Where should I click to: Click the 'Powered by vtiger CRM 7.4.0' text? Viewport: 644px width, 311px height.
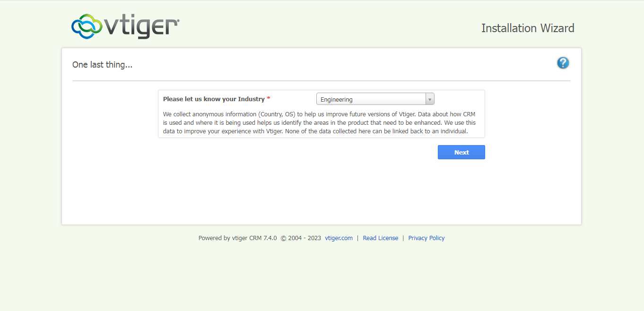click(x=237, y=238)
